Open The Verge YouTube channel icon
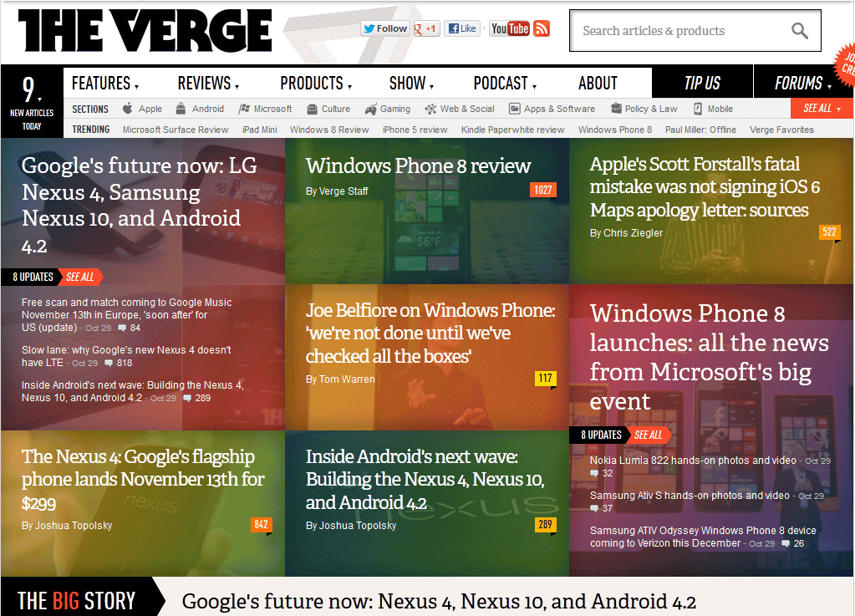This screenshot has height=616, width=855. tap(510, 28)
